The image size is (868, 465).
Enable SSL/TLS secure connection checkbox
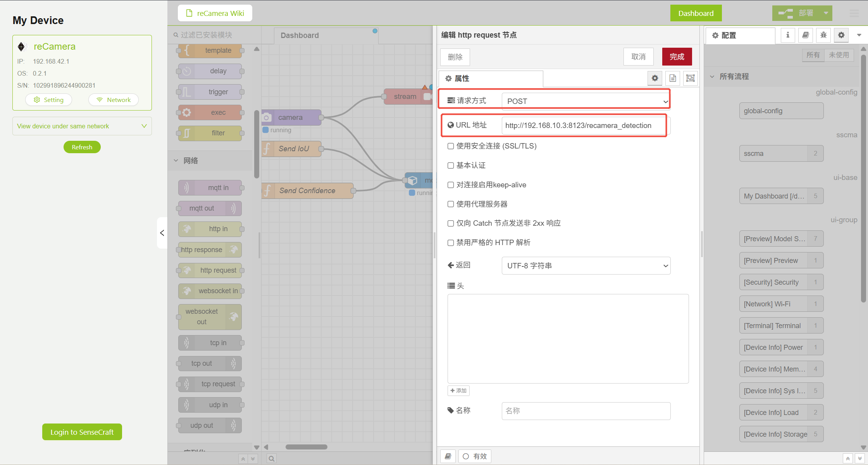[451, 146]
